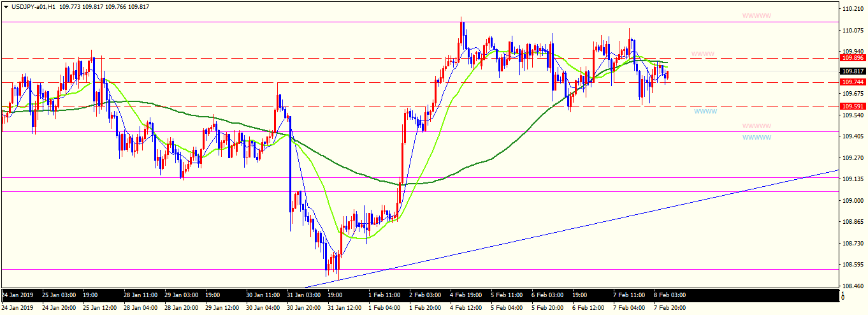Click the OHLC readout starting with 109.773

tap(105, 6)
